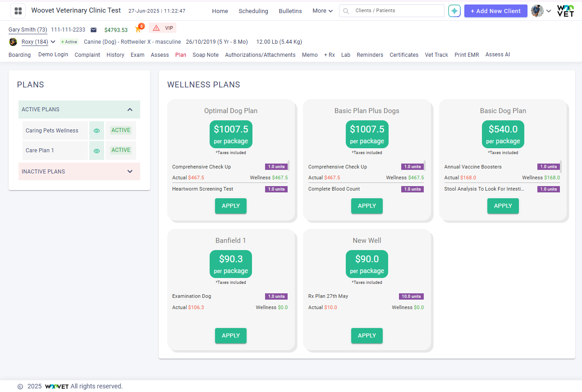582x392 pixels.
Task: Open the shopping cart with 6 items
Action: (138, 30)
